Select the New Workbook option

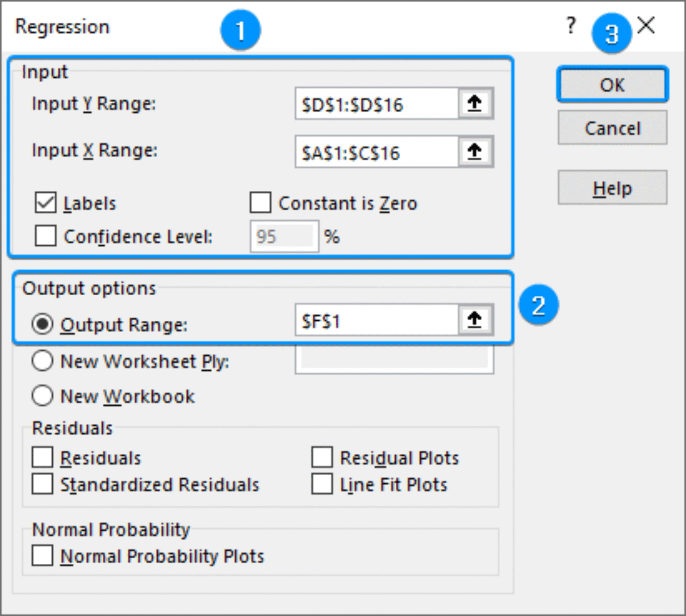pos(42,396)
